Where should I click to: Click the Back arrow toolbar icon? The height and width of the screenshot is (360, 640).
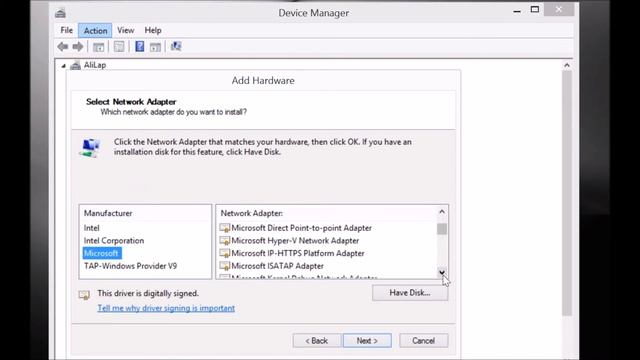[x=62, y=47]
